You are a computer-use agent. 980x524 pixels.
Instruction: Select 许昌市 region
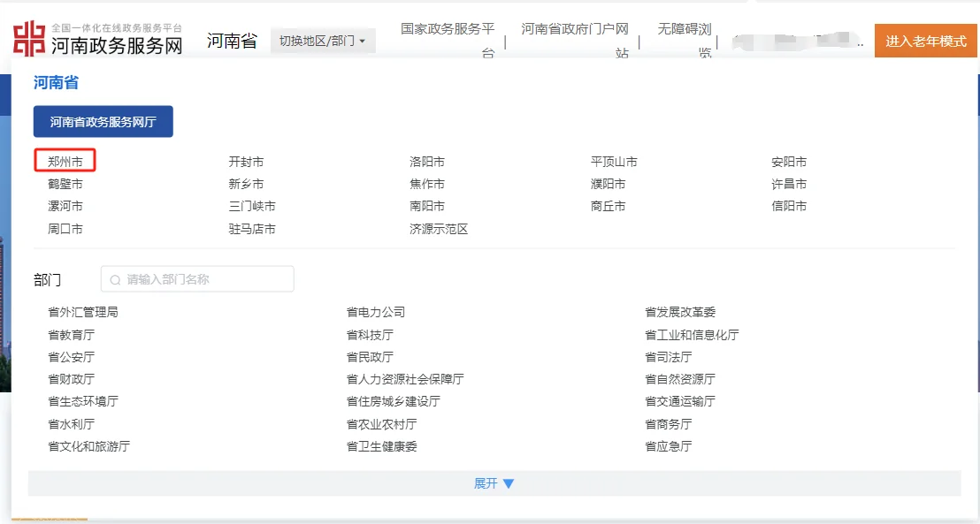click(789, 185)
